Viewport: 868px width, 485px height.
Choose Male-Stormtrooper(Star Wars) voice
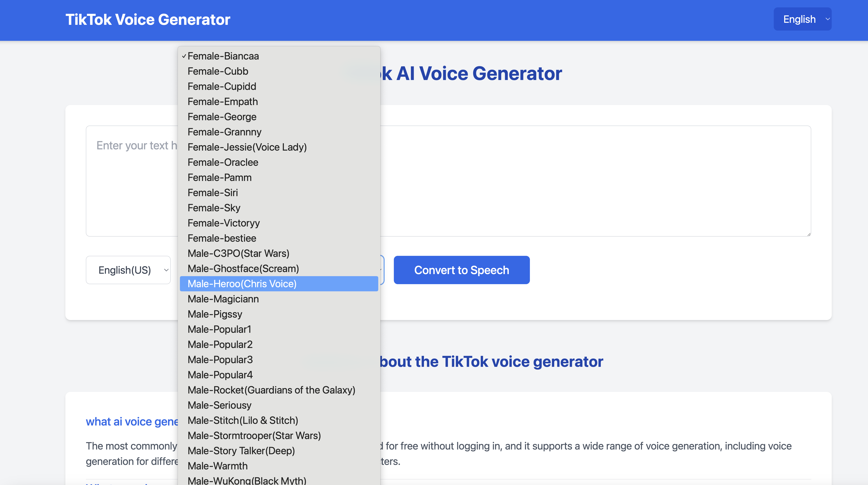click(254, 435)
